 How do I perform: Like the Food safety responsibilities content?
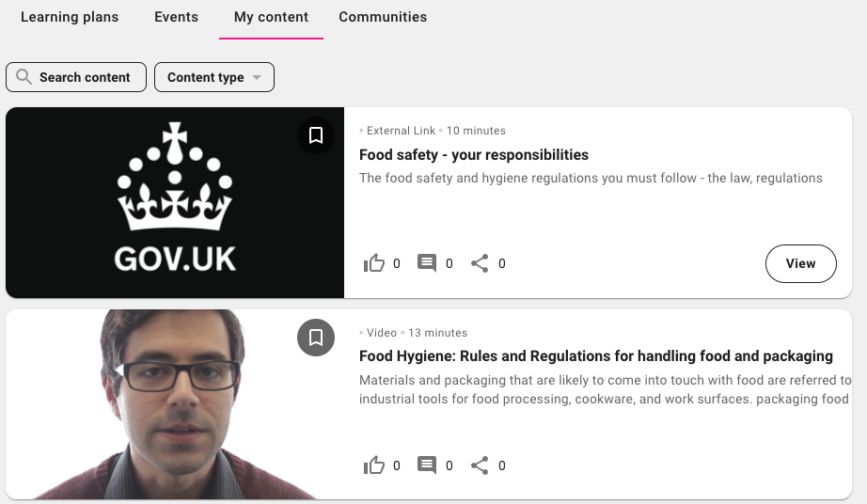tap(374, 263)
